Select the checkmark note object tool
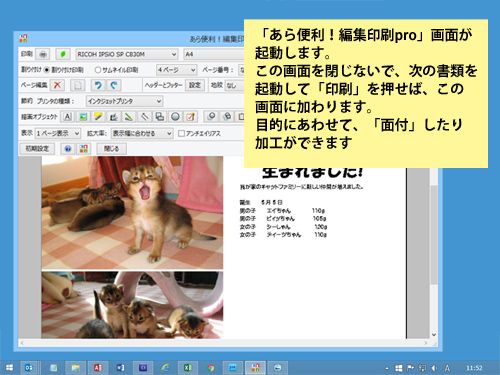This screenshot has width=500, height=375. [x=191, y=117]
